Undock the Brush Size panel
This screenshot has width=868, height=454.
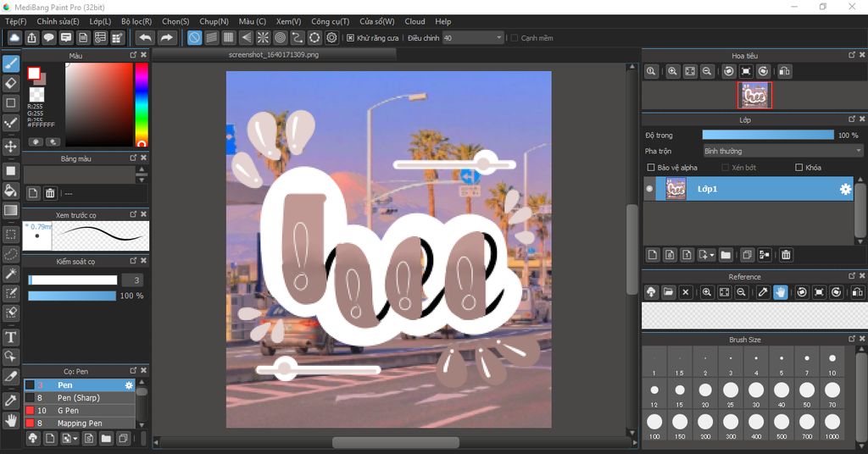point(852,339)
